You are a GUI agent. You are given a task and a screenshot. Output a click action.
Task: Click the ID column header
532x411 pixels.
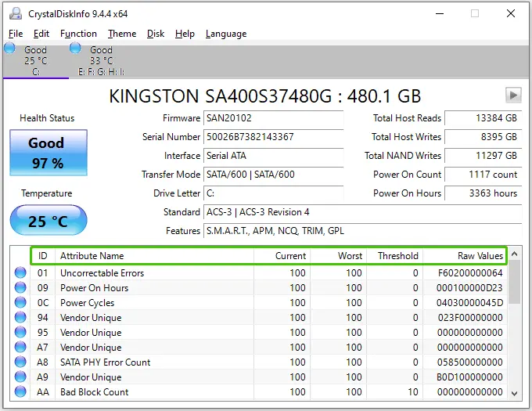coord(43,255)
